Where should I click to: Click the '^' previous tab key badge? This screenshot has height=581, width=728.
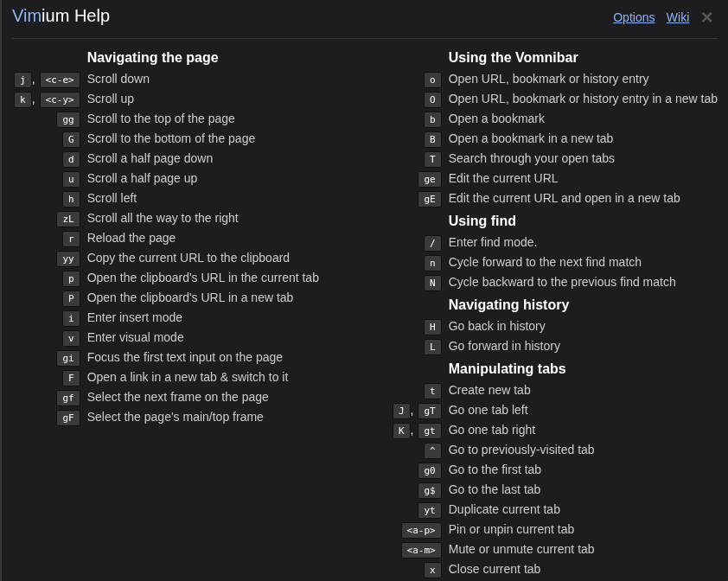tap(432, 451)
